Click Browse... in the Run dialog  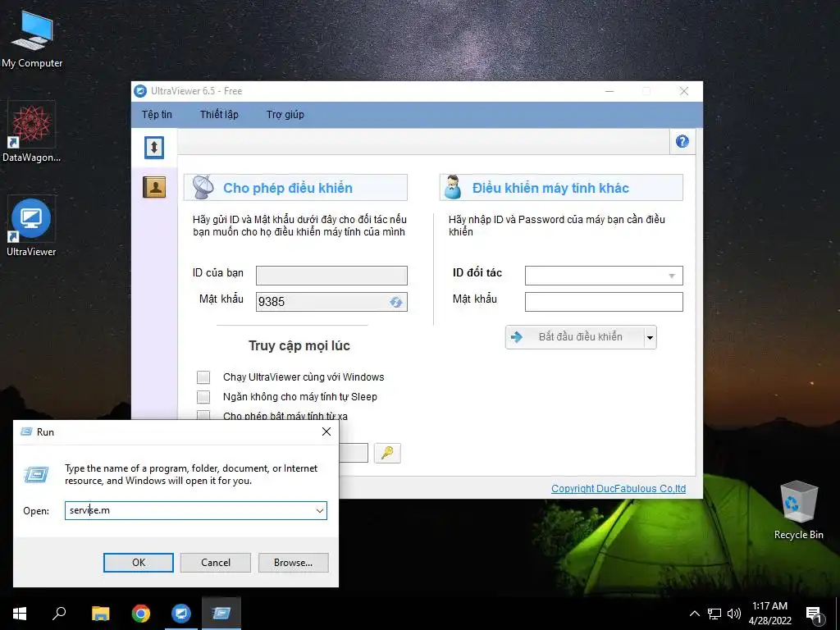point(293,563)
